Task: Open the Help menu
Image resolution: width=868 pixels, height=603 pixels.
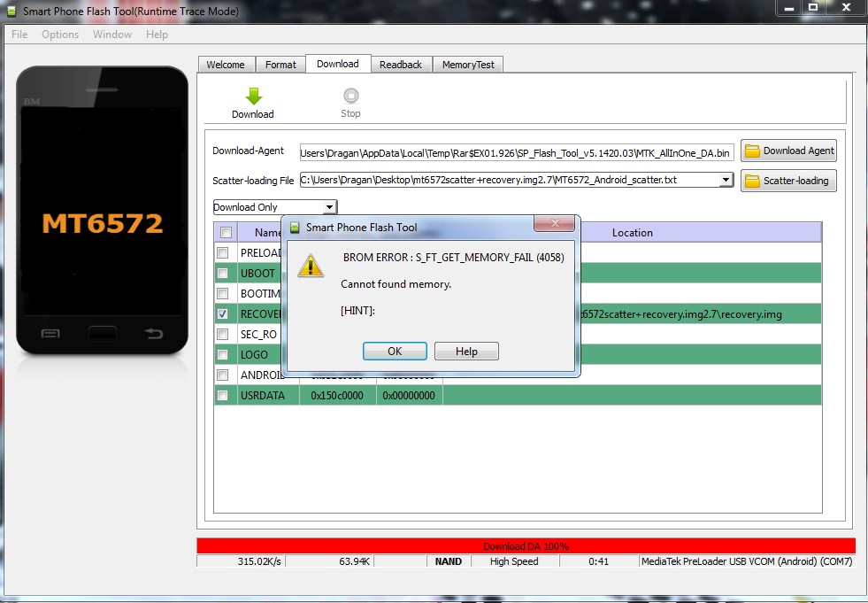Action: (x=157, y=35)
